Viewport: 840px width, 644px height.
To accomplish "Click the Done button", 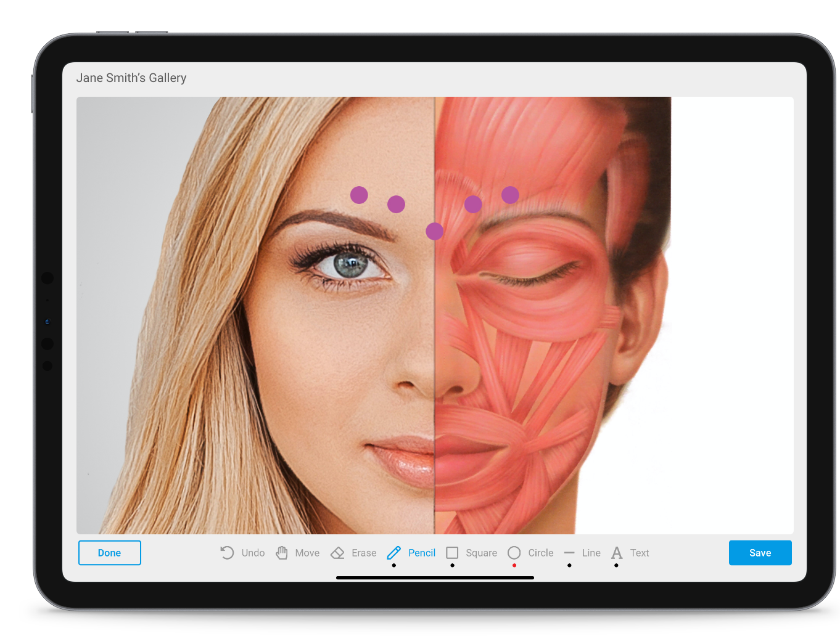I will (x=109, y=553).
